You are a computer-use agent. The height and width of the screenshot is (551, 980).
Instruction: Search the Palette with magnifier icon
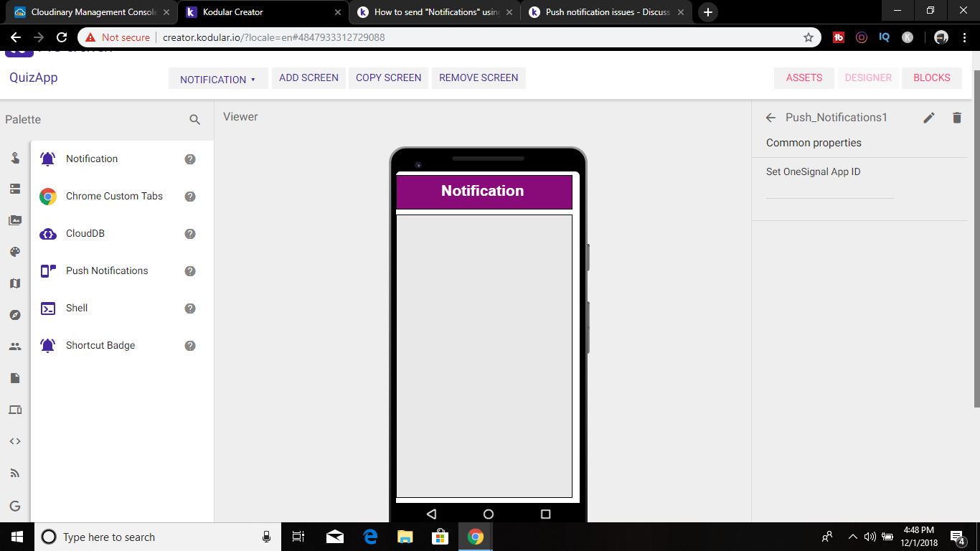point(194,120)
